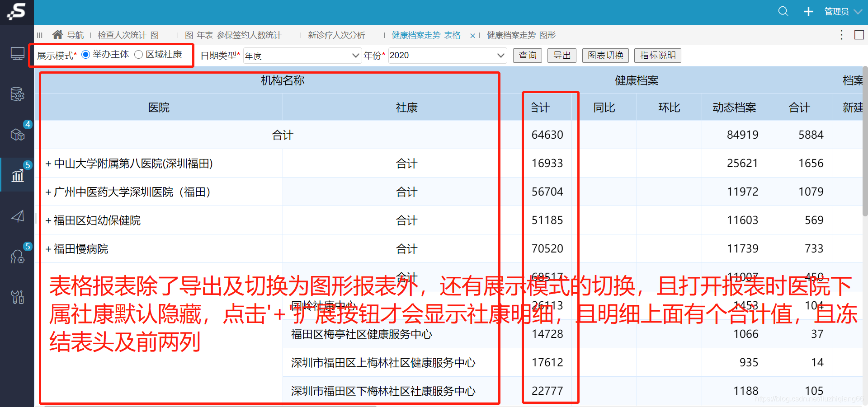868x407 pixels.
Task: Expand 福田区妇幼保健院 row
Action: pos(48,220)
